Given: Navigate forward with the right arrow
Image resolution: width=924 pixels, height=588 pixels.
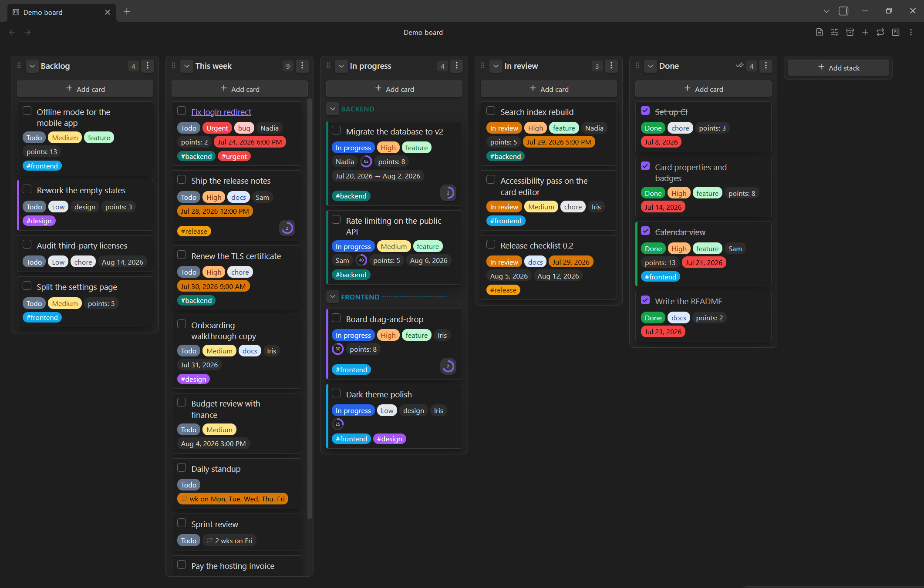Looking at the screenshot, I should tap(27, 32).
